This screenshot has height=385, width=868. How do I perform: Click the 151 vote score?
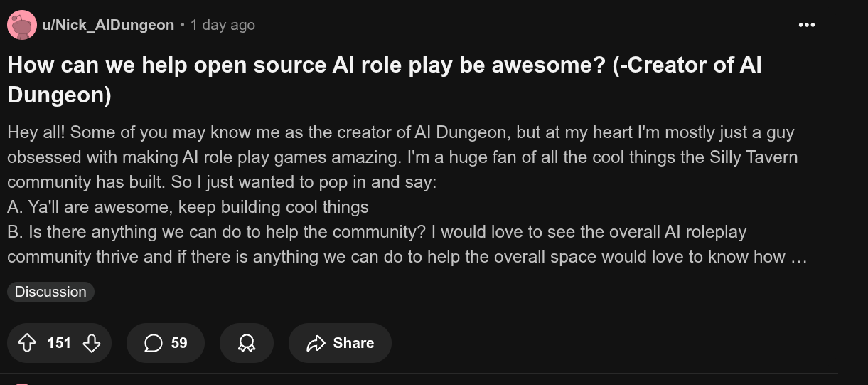pyautogui.click(x=59, y=343)
